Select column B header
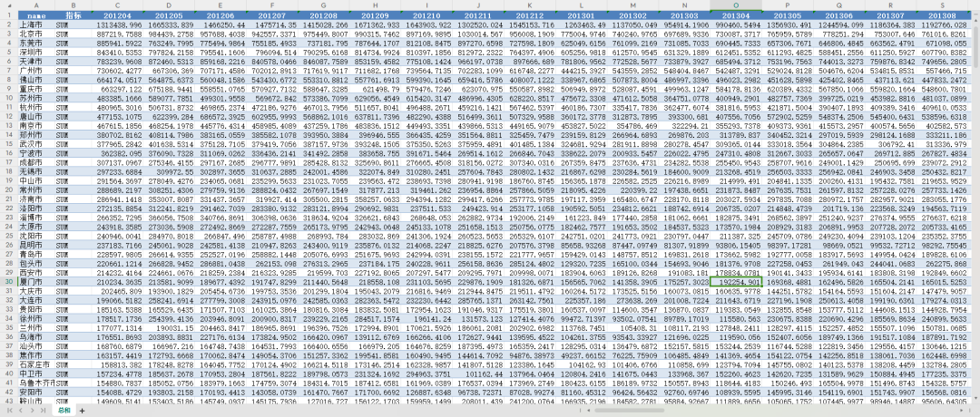 73,5
